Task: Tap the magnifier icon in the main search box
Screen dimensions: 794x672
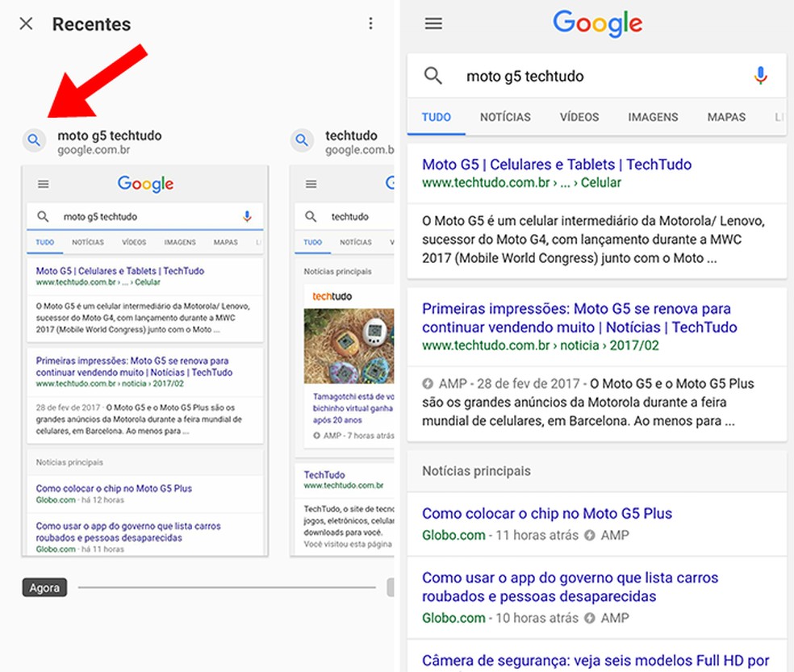Action: point(433,76)
